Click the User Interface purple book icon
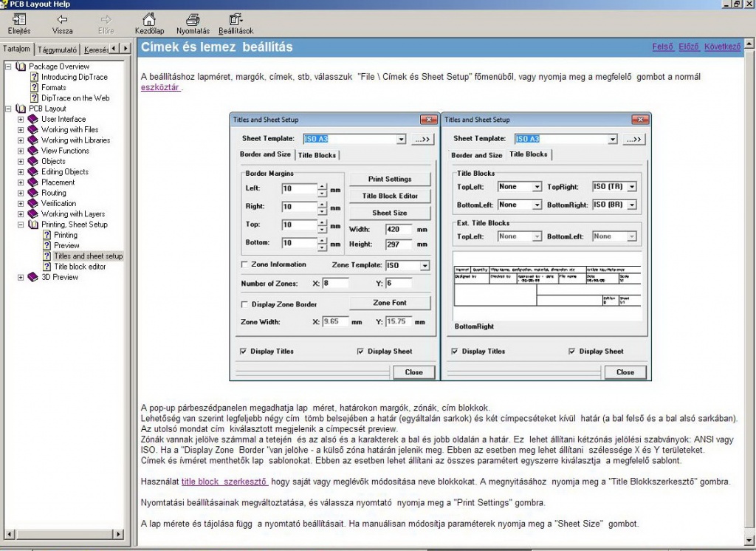 (x=32, y=119)
